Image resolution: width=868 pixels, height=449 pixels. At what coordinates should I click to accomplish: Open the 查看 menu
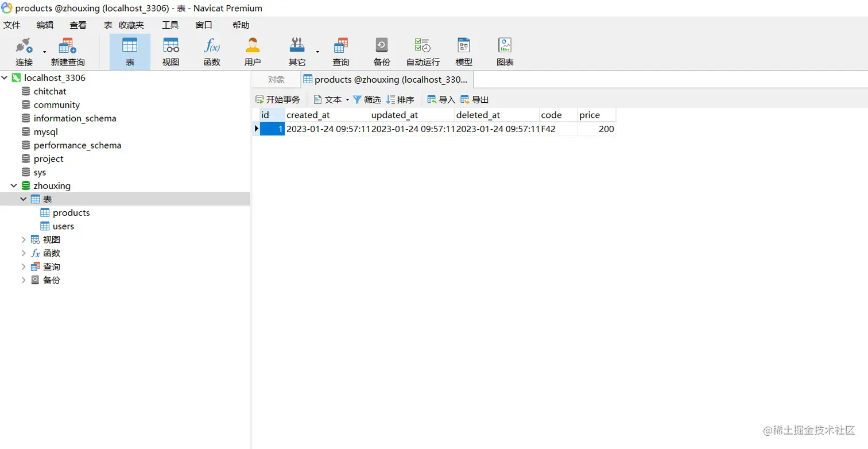pos(78,25)
